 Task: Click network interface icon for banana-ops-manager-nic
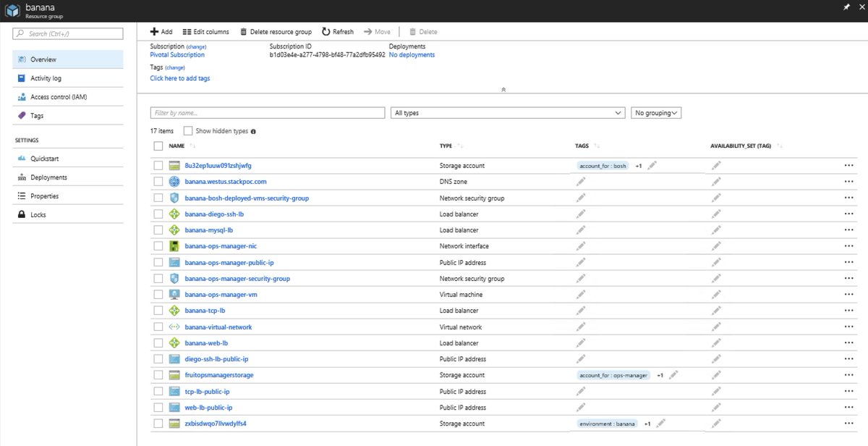click(174, 246)
